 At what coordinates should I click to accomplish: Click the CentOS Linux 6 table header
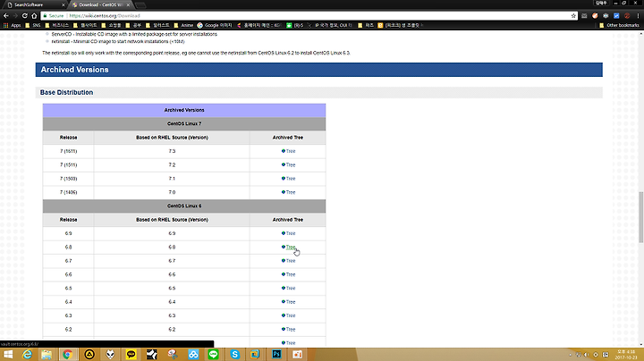click(x=184, y=206)
